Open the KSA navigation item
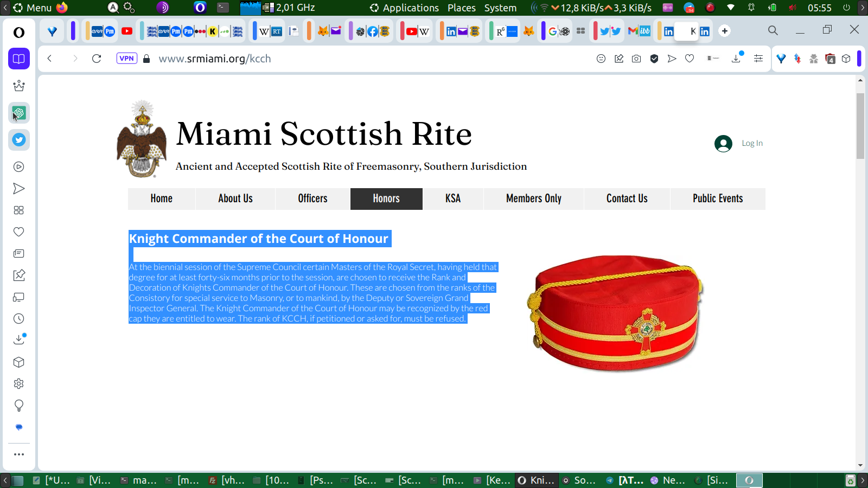The width and height of the screenshot is (868, 488). 453,198
